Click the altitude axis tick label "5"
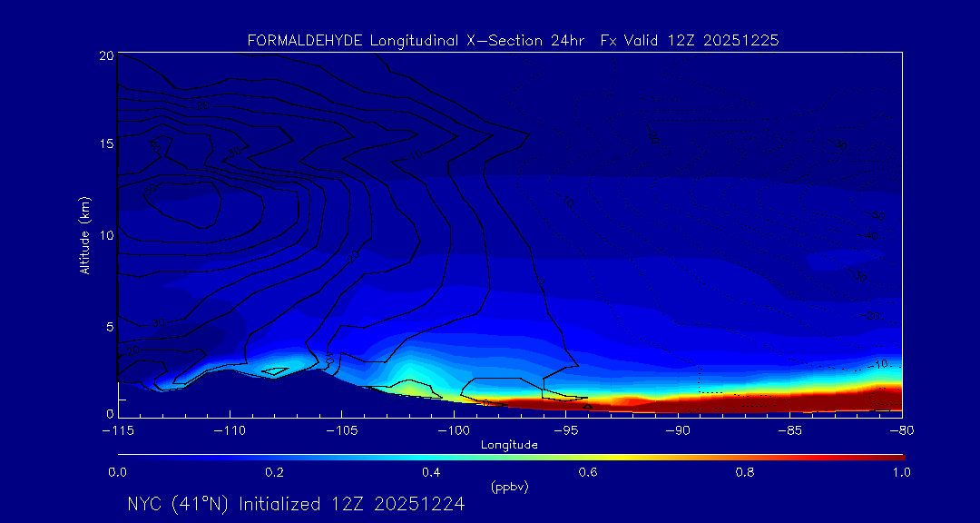This screenshot has width=980, height=523. 109,327
